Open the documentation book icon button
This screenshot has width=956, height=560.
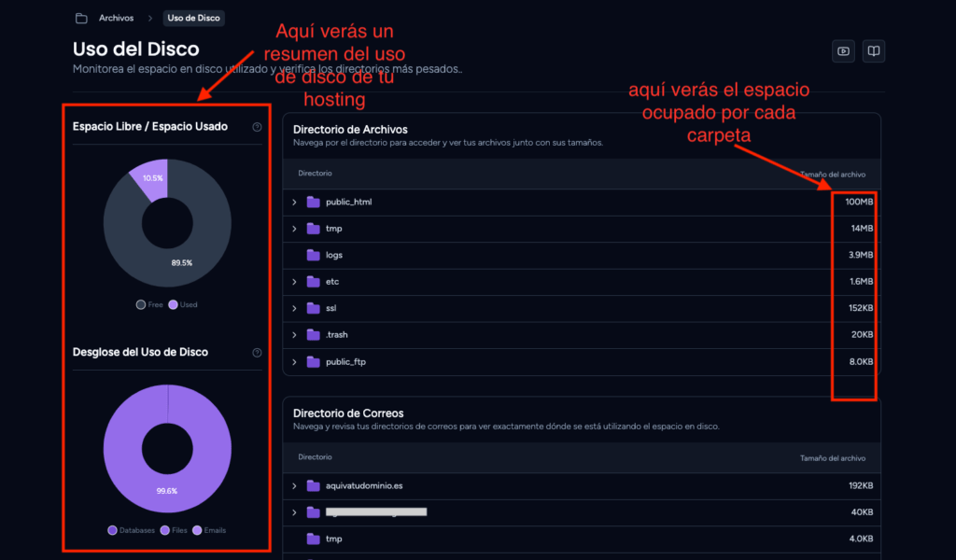874,51
